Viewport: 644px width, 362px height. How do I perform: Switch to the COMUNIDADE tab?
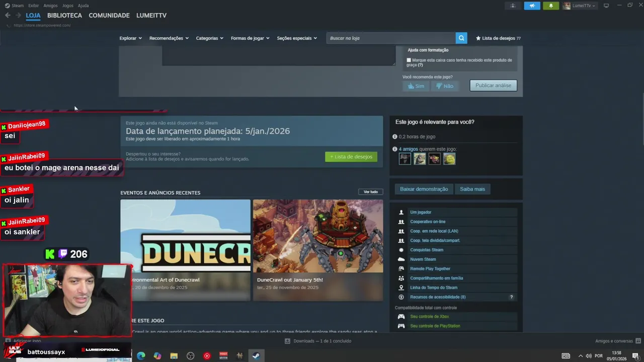[109, 16]
